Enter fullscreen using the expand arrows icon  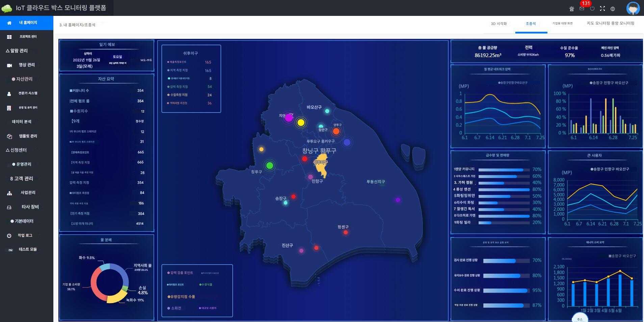[x=602, y=8]
